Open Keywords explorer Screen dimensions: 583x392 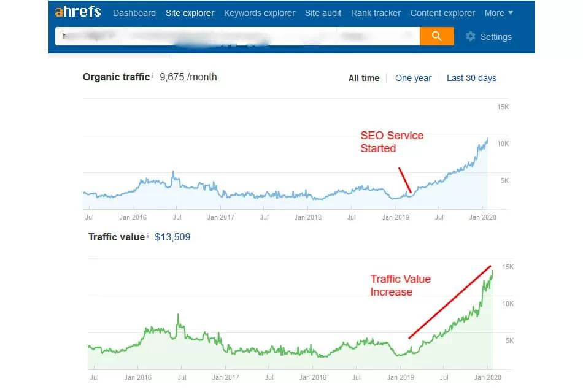coord(259,13)
